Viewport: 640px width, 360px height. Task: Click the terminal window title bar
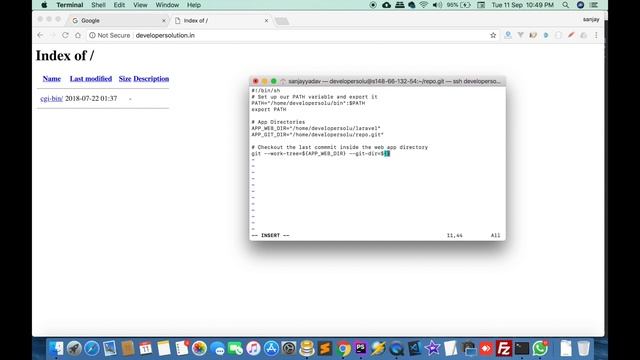pos(378,81)
